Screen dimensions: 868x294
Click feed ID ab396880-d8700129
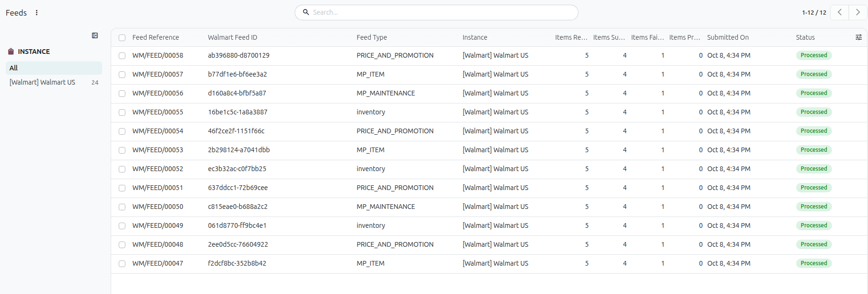[239, 55]
